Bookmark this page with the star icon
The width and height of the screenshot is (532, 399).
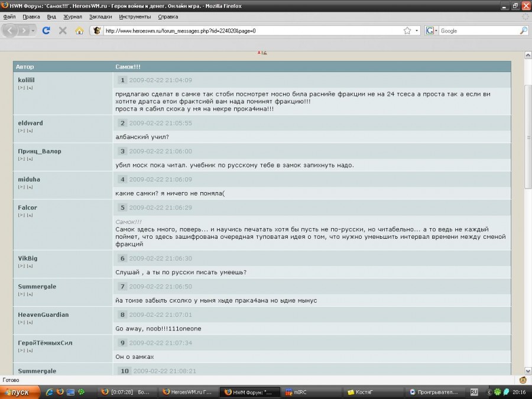tap(407, 31)
